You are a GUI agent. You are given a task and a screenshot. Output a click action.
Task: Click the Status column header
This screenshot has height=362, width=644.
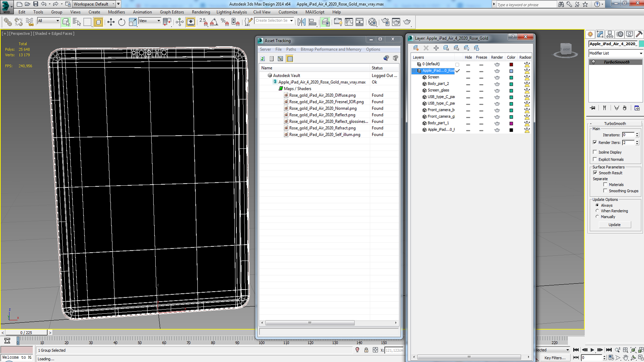point(384,68)
